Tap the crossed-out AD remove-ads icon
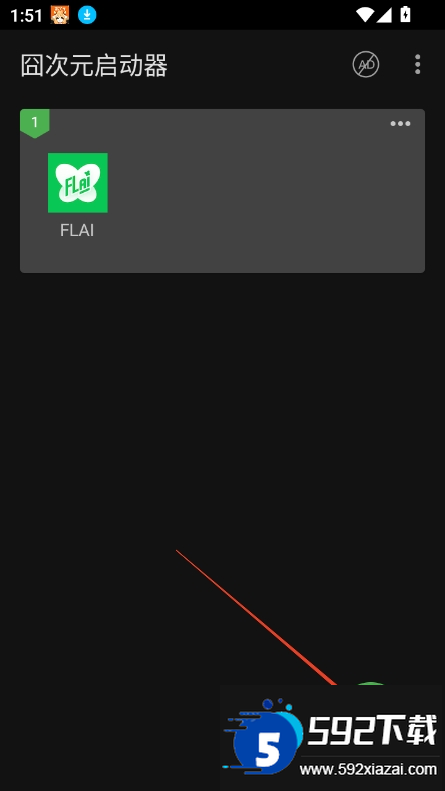 tap(366, 65)
